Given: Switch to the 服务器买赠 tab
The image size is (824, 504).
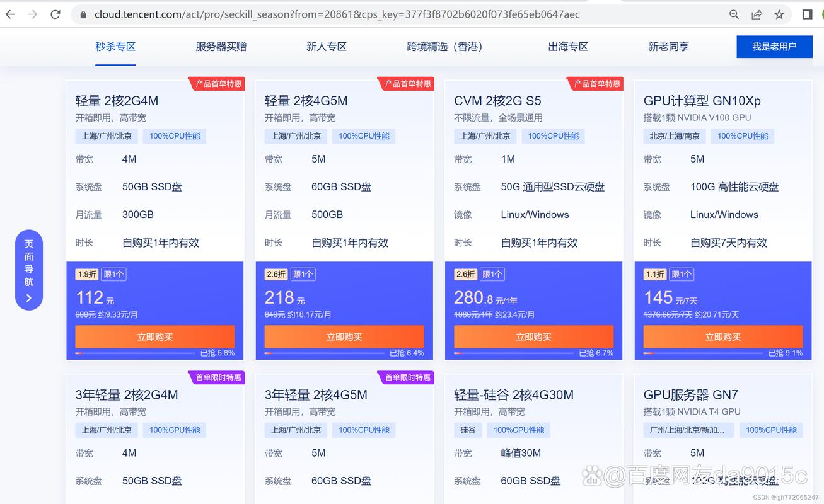Looking at the screenshot, I should click(221, 47).
